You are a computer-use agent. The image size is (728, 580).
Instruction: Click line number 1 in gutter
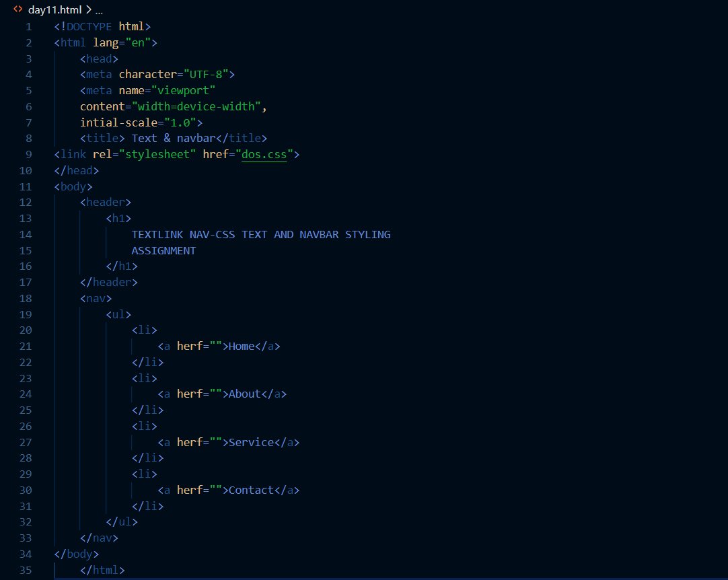29,27
